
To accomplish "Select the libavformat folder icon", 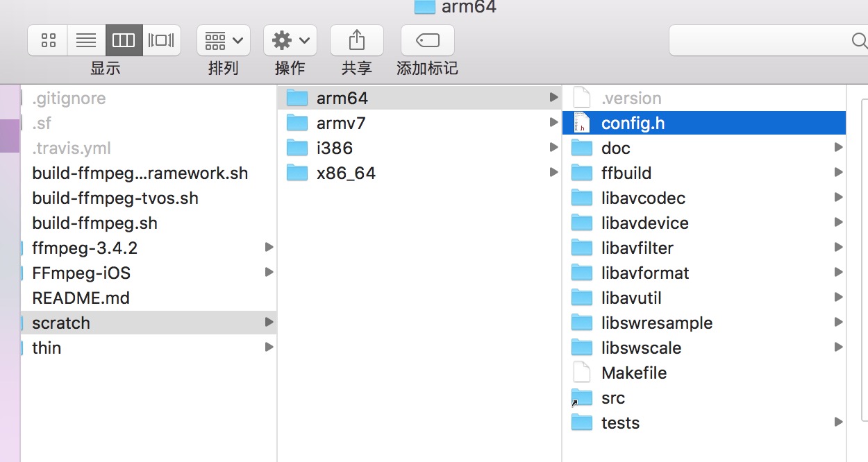I will tap(582, 273).
